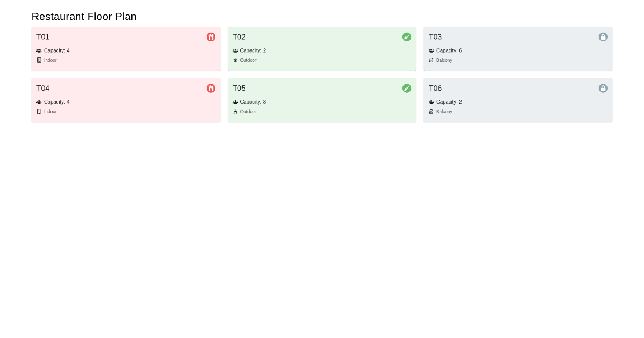Click the Capacity: 6 text on T03
The width and height of the screenshot is (644, 338).
coord(449,50)
